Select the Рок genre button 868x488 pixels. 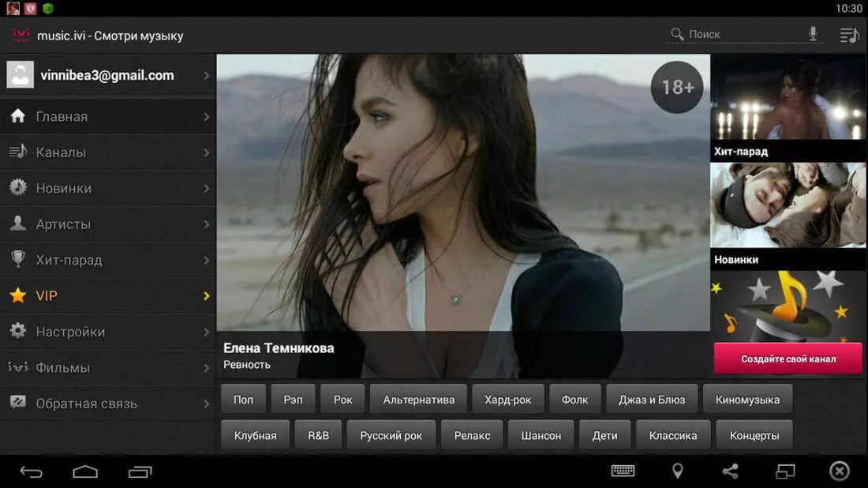tap(342, 399)
